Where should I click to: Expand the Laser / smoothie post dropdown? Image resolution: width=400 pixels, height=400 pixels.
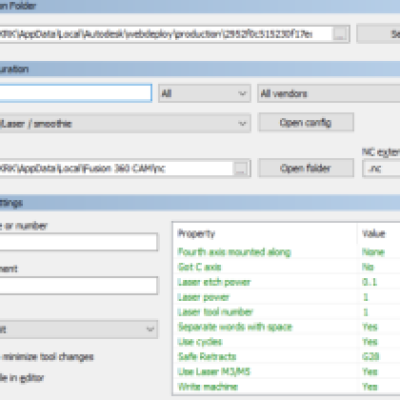point(125,124)
